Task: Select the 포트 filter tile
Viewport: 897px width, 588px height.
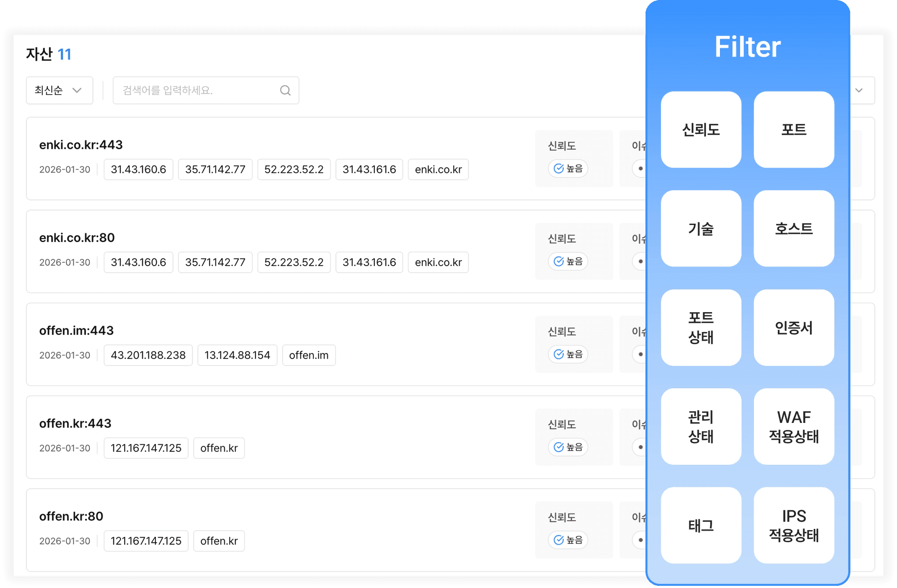Action: point(794,130)
